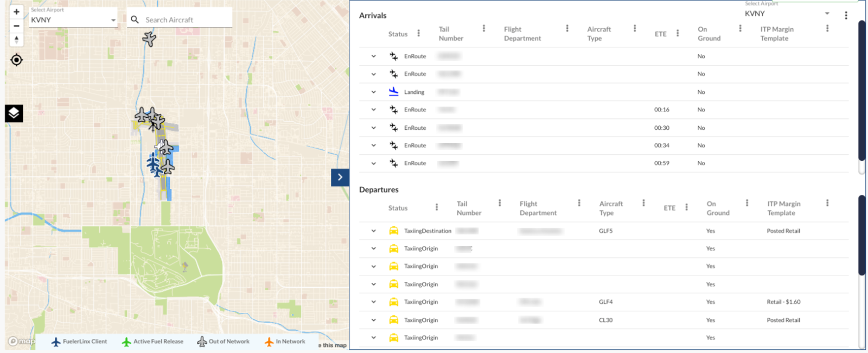
Task: Open Departures Aircraft Type column menu
Action: 643,203
